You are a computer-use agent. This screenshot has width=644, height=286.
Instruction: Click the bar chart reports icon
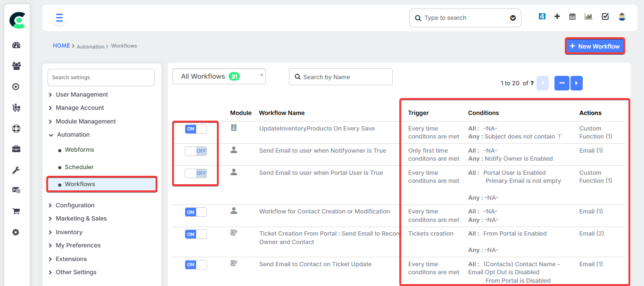[588, 17]
